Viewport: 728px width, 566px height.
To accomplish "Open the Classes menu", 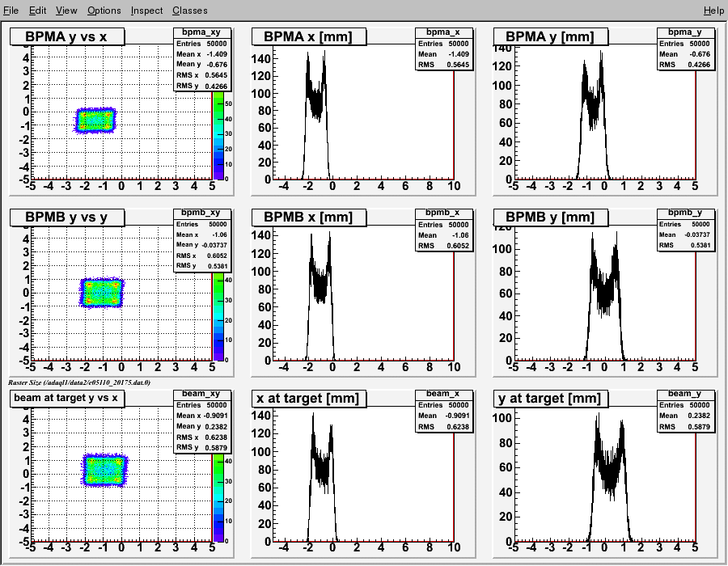I will pyautogui.click(x=190, y=11).
